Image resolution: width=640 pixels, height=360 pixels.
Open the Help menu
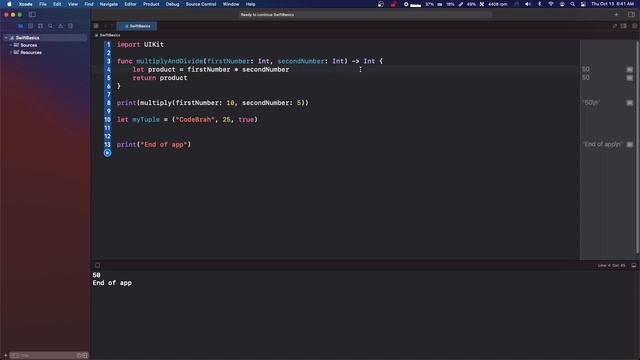point(250,4)
